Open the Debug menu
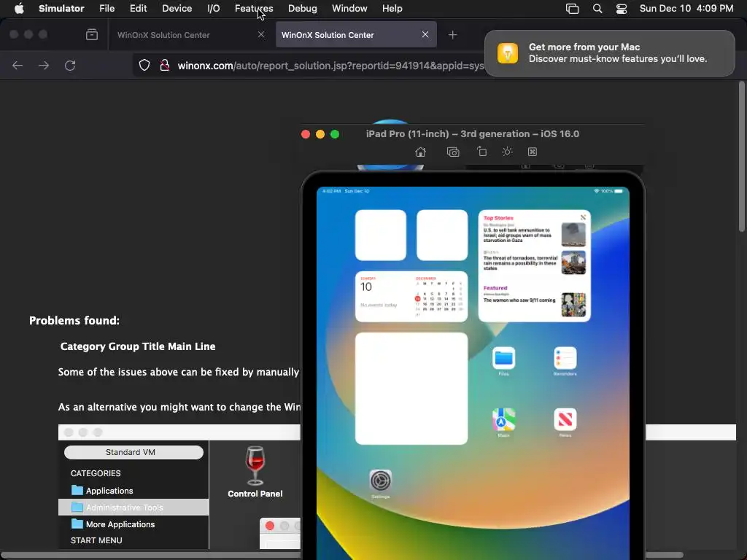This screenshot has width=747, height=560. (303, 9)
